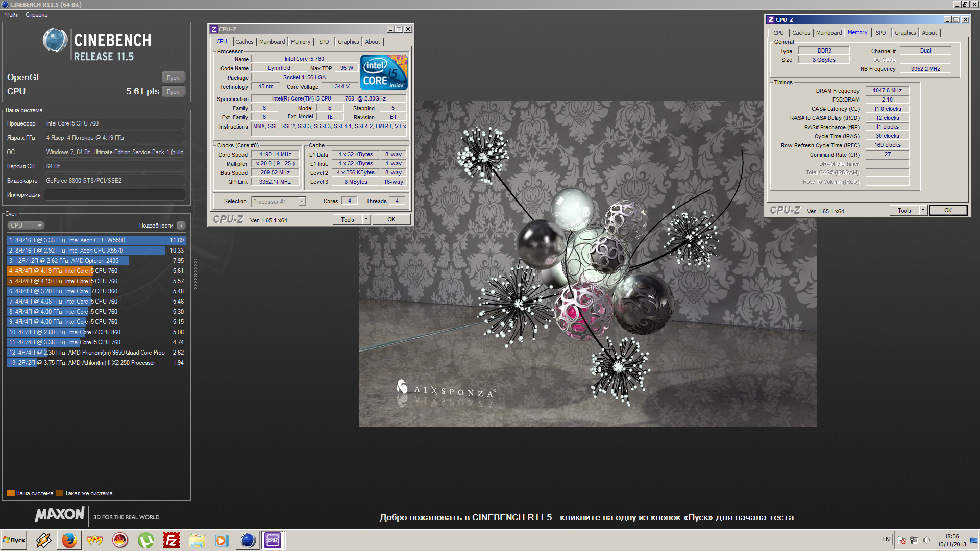Switch to Caches tab in Memory window

[801, 33]
